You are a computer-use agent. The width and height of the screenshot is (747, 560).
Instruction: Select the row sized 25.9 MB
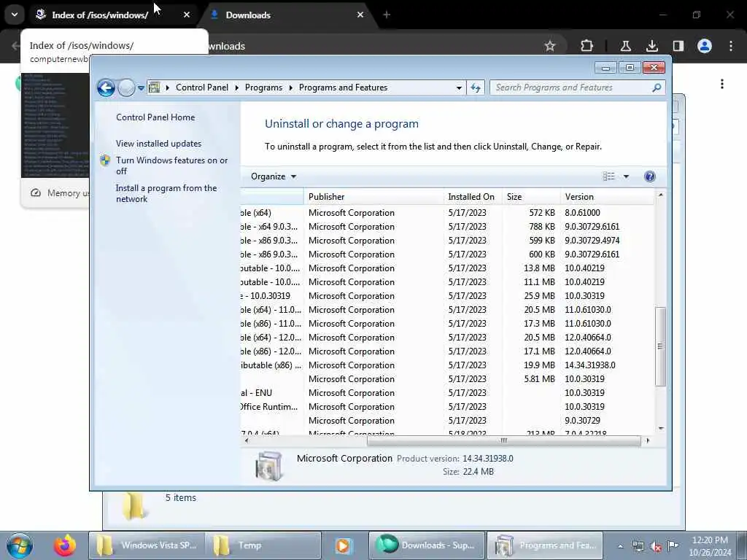click(448, 296)
